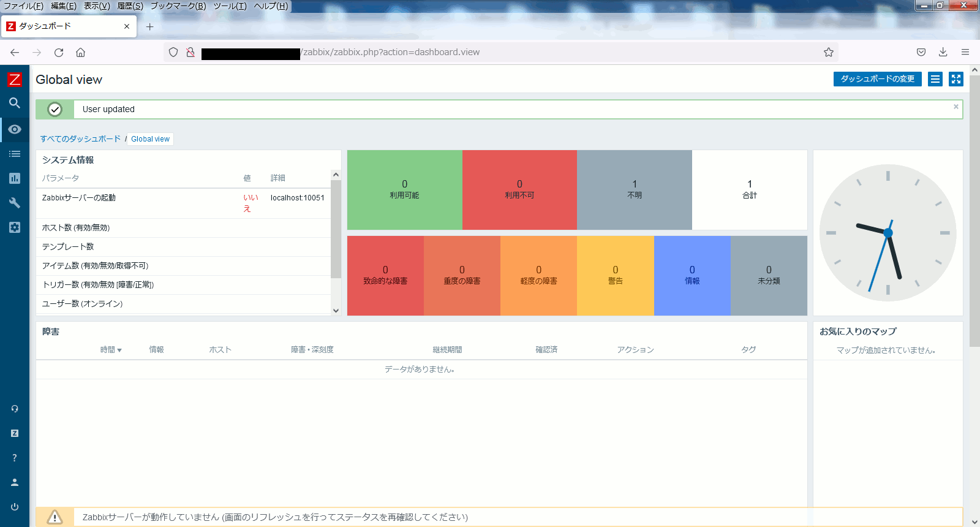This screenshot has width=980, height=527.
Task: Close the ダッシュボード browser tab
Action: pyautogui.click(x=127, y=26)
